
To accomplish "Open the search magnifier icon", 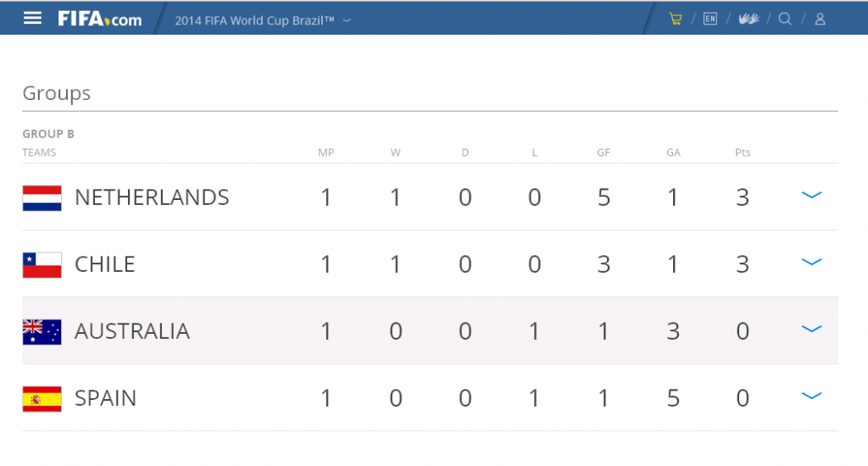I will (785, 19).
